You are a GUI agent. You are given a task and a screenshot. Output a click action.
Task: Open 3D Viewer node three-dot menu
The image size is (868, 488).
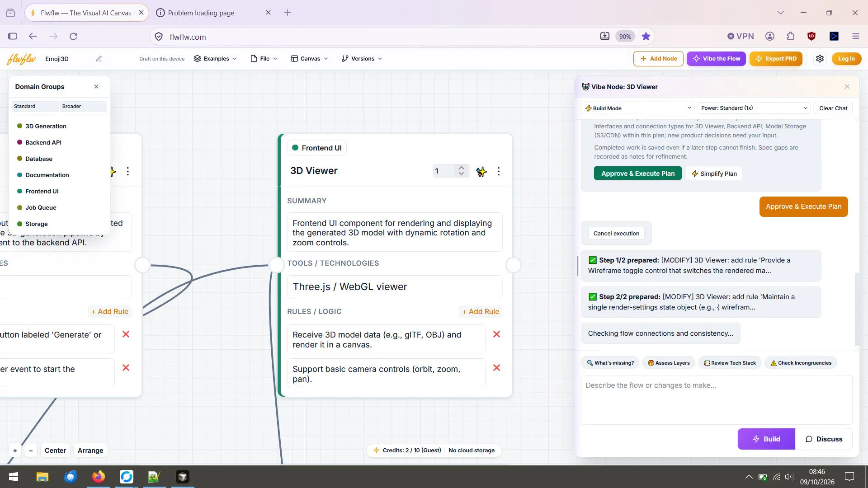pos(498,171)
